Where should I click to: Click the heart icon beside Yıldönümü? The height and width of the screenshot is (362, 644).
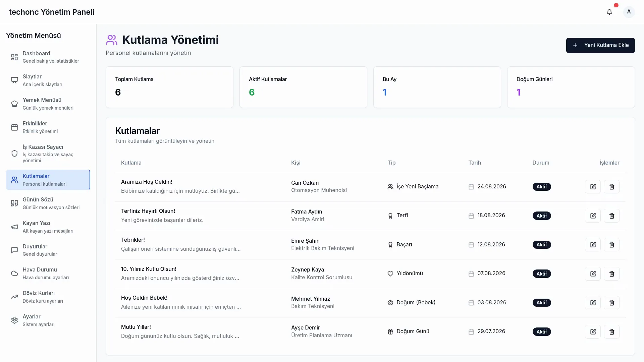pos(390,274)
